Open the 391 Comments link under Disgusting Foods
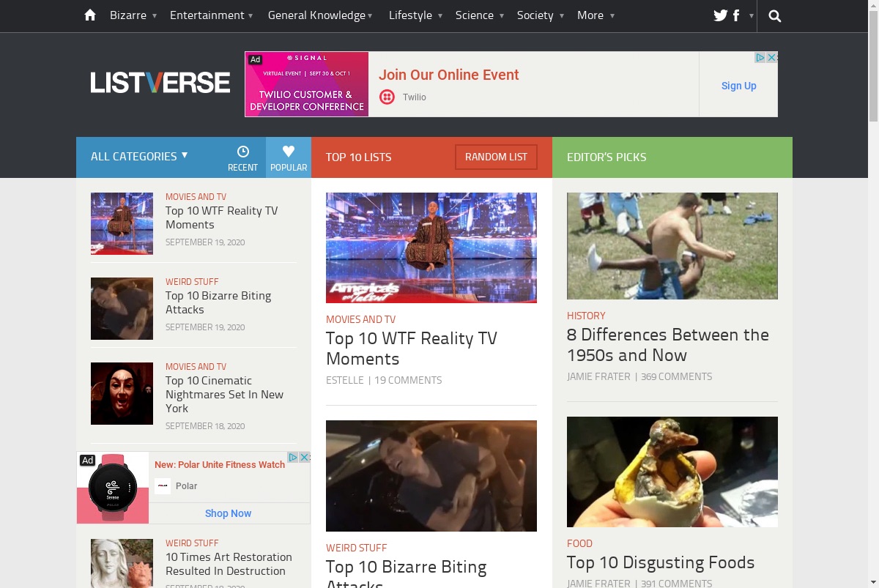This screenshot has width=879, height=588. [676, 584]
